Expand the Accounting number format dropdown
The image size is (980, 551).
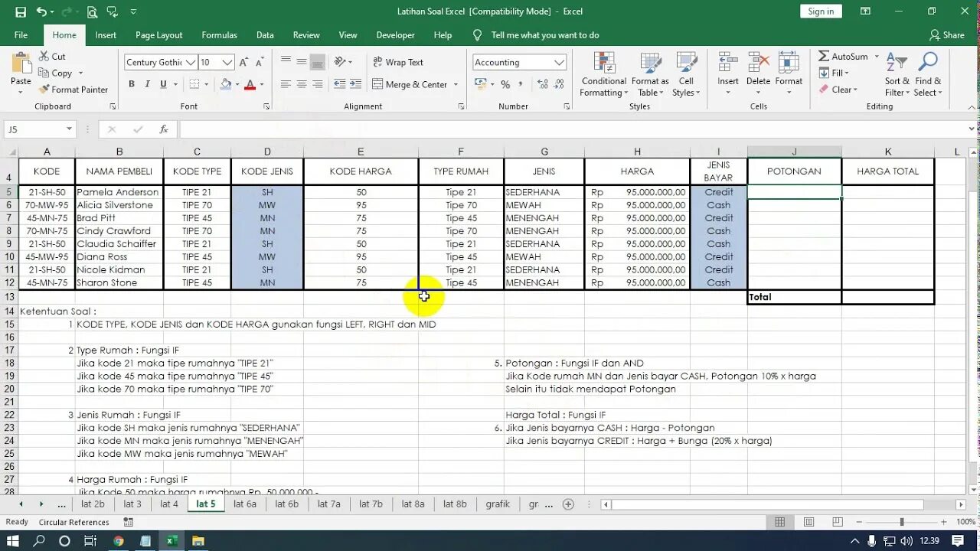click(x=560, y=63)
